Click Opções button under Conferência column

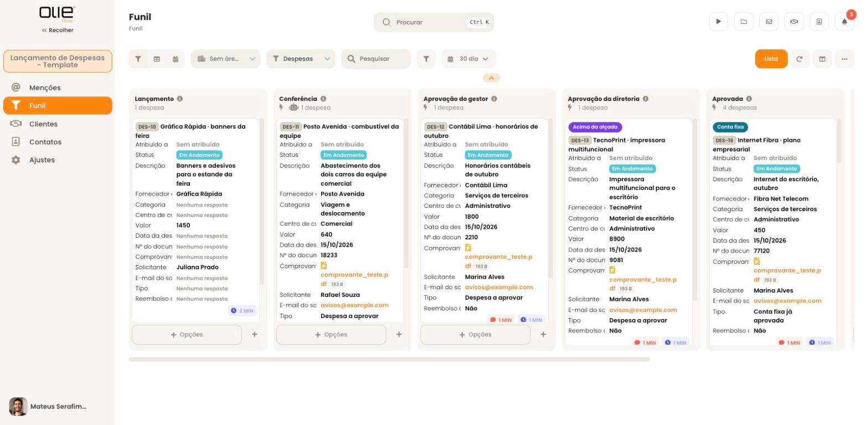[331, 335]
